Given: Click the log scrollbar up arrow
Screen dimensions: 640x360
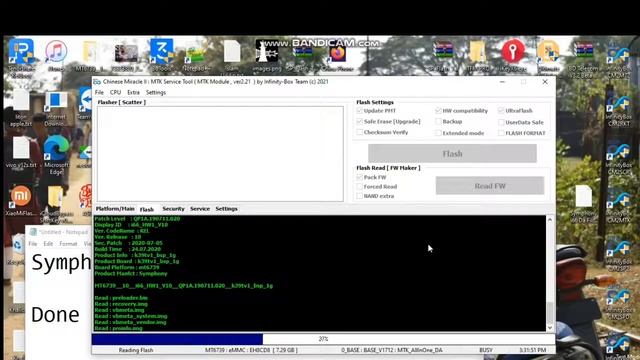Looking at the screenshot, I should pyautogui.click(x=550, y=220).
